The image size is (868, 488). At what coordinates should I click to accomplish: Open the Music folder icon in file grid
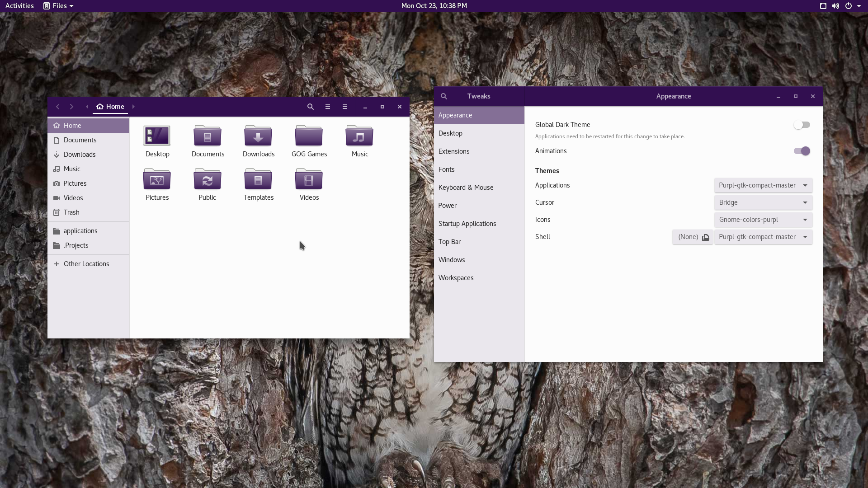359,136
